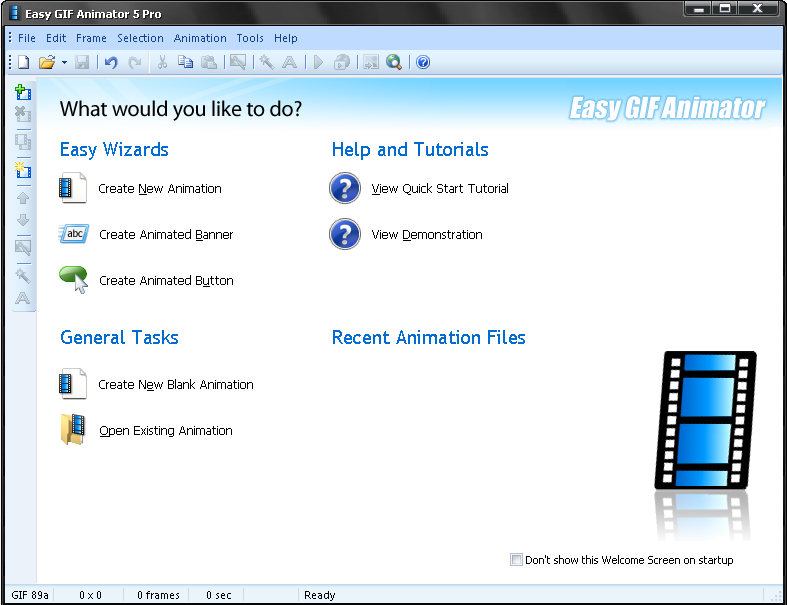Check Don't show this Welcome Screen on startup
The image size is (787, 605).
[516, 559]
